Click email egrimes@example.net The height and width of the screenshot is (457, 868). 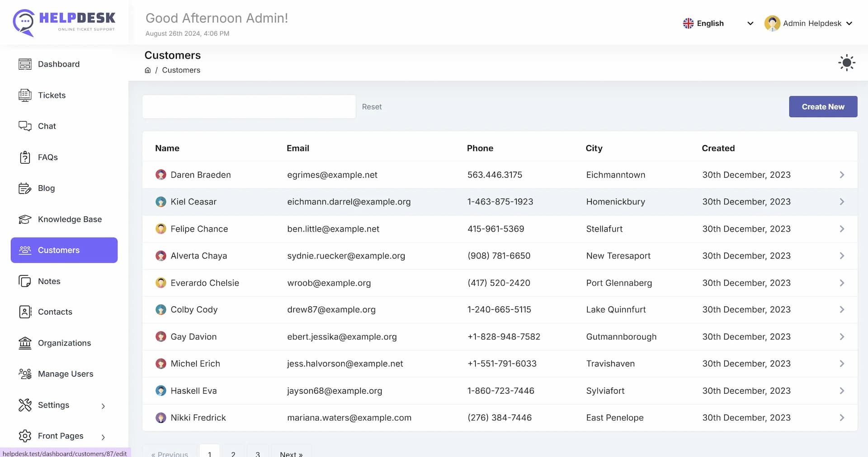(332, 175)
